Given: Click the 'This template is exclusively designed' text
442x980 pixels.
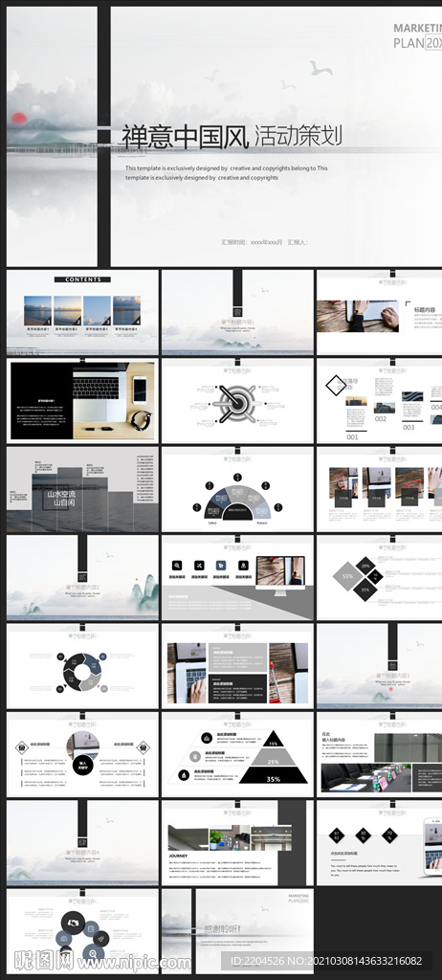Looking at the screenshot, I should coord(227,172).
